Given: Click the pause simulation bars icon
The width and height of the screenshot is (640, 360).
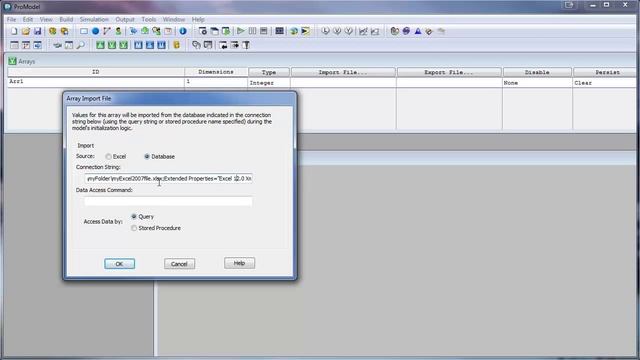Looking at the screenshot, I should 252,31.
